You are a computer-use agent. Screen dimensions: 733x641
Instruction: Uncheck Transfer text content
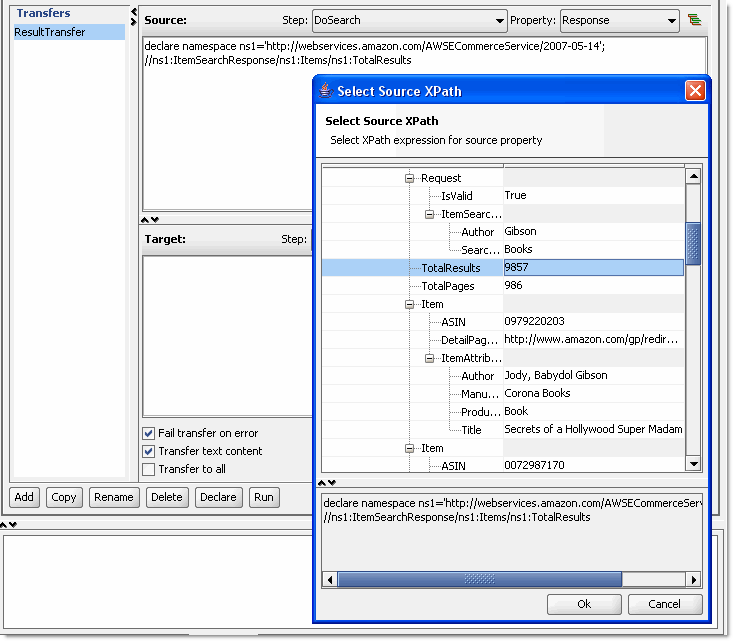149,451
